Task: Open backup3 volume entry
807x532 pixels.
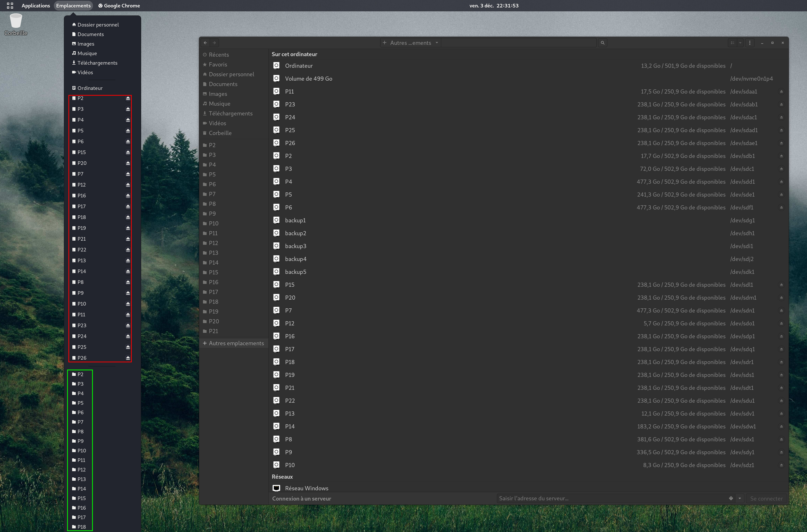Action: click(529, 246)
